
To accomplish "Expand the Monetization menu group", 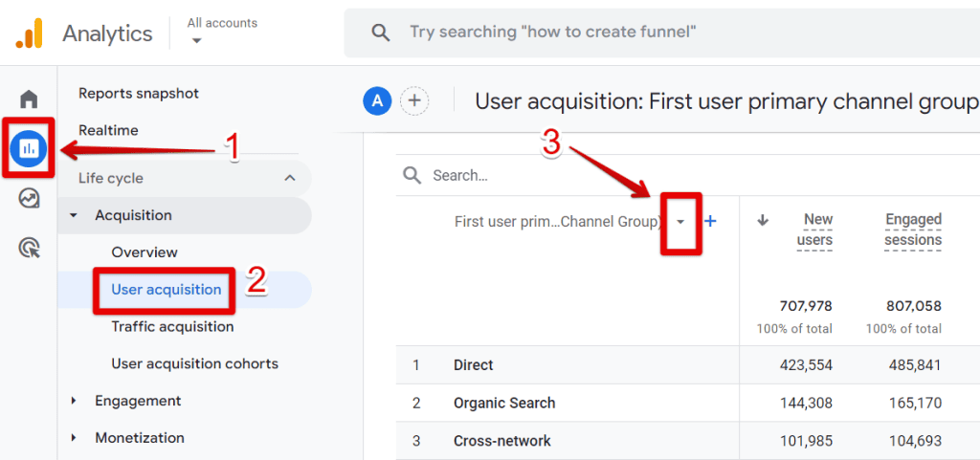I will point(75,438).
